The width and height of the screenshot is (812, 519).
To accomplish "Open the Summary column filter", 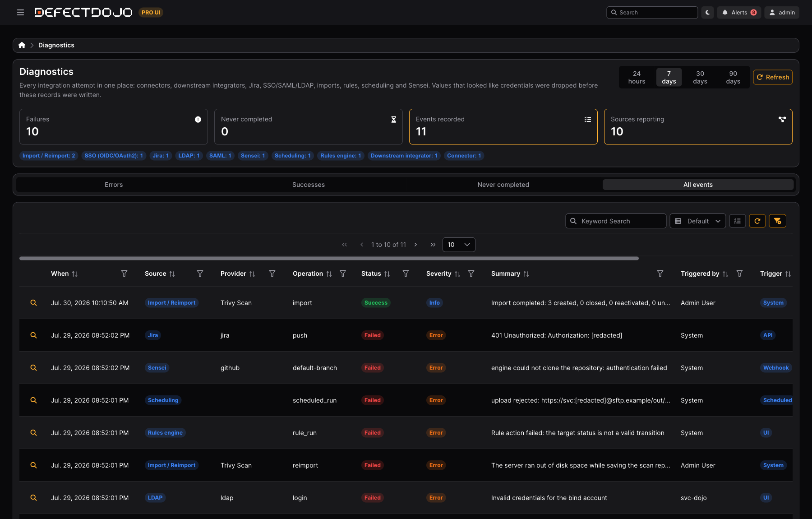I will tap(660, 273).
